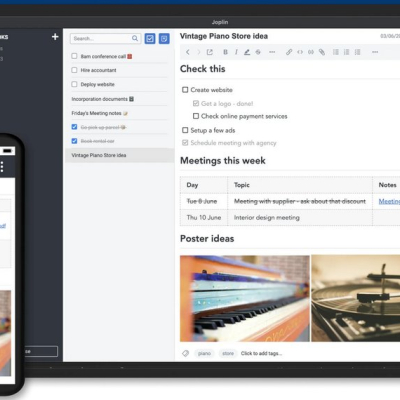Go back with the left chevron
400x400 pixels.
pyautogui.click(x=188, y=52)
